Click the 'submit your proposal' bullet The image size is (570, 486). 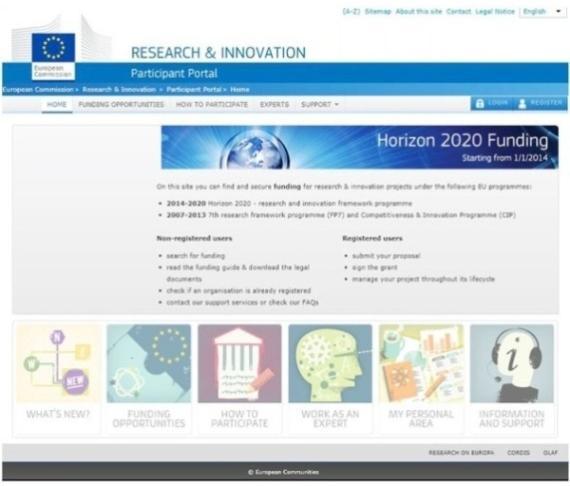pyautogui.click(x=386, y=256)
